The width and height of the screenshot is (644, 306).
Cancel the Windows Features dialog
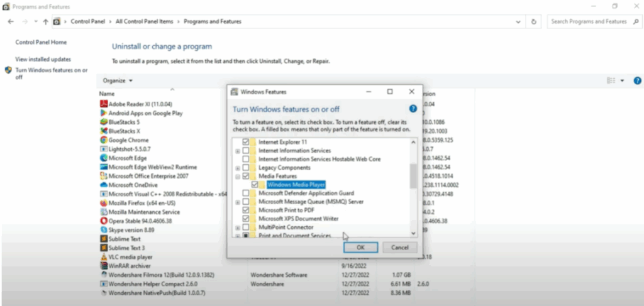coord(399,248)
